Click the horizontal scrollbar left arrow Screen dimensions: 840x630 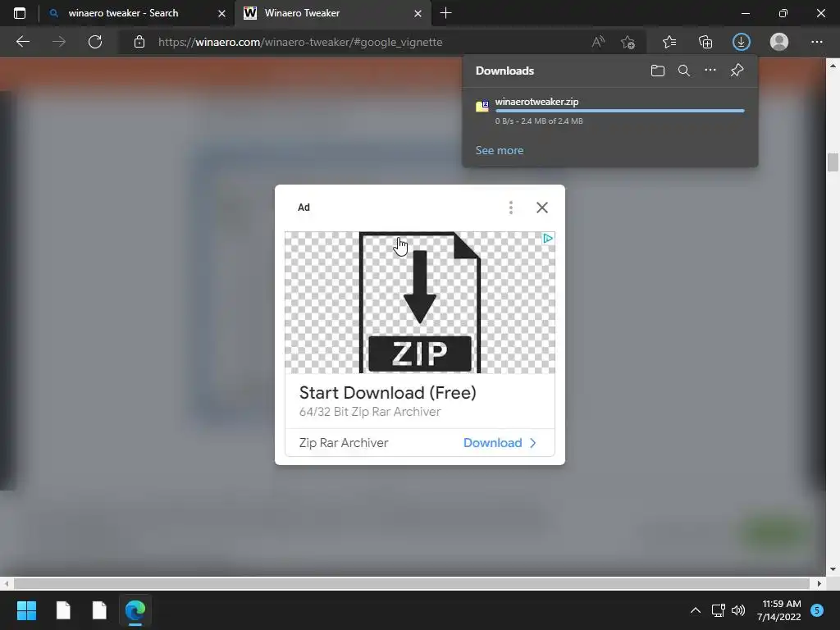coord(6,583)
